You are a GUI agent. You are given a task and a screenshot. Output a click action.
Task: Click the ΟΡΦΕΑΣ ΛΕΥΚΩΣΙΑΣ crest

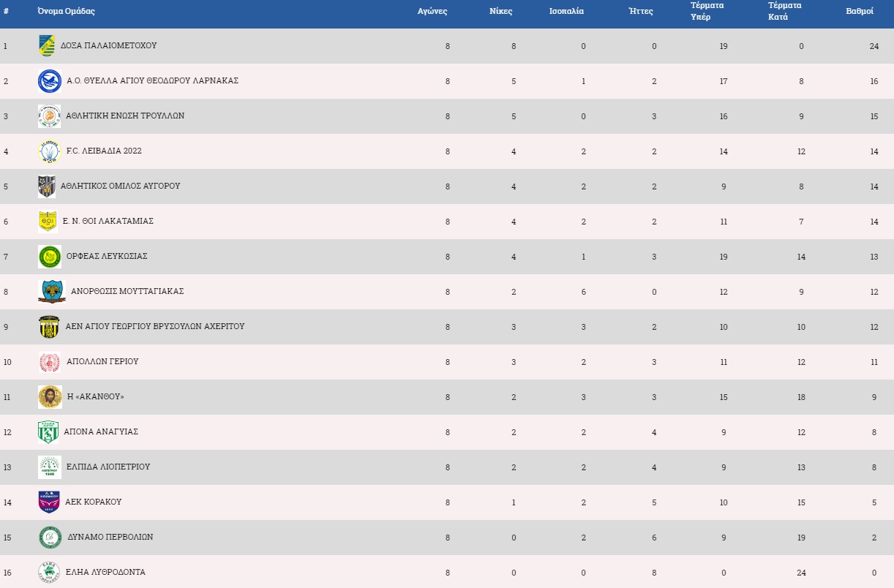click(50, 256)
